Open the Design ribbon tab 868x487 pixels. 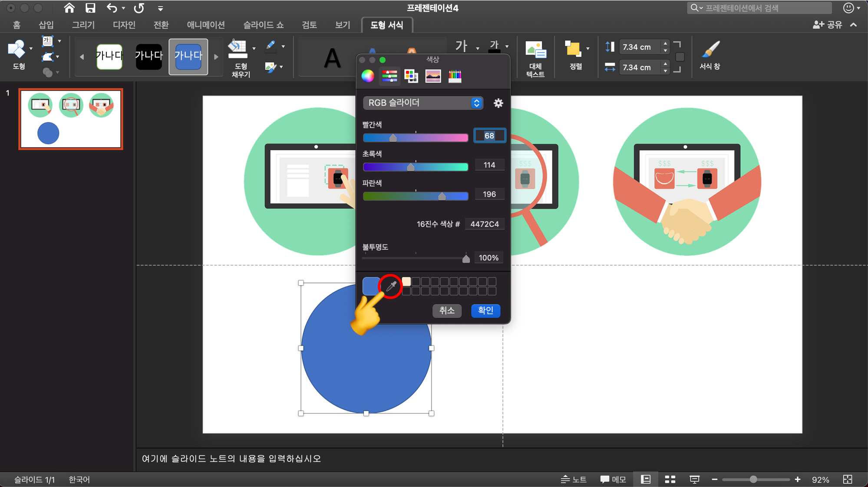tap(124, 25)
